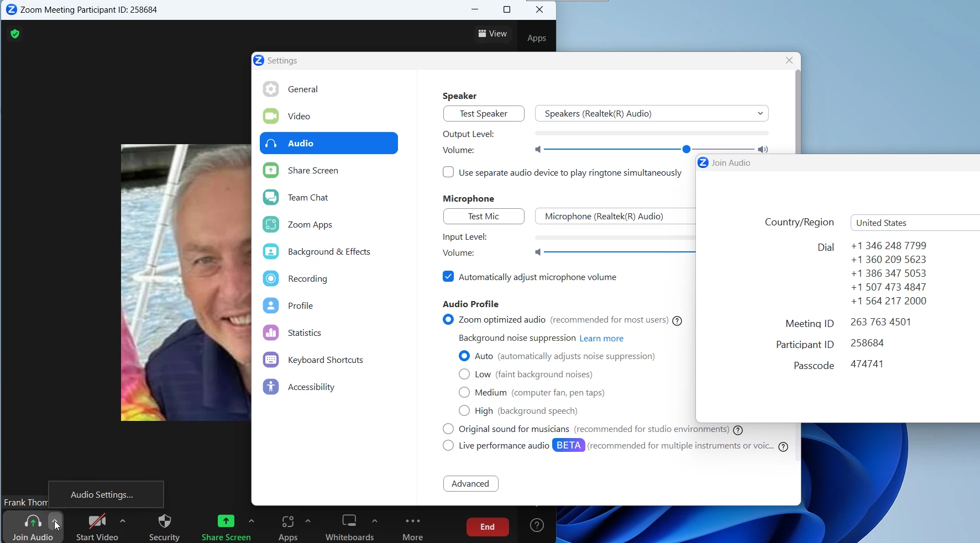Viewport: 980px width, 543px height.
Task: Select Low noise suppression
Action: point(464,375)
